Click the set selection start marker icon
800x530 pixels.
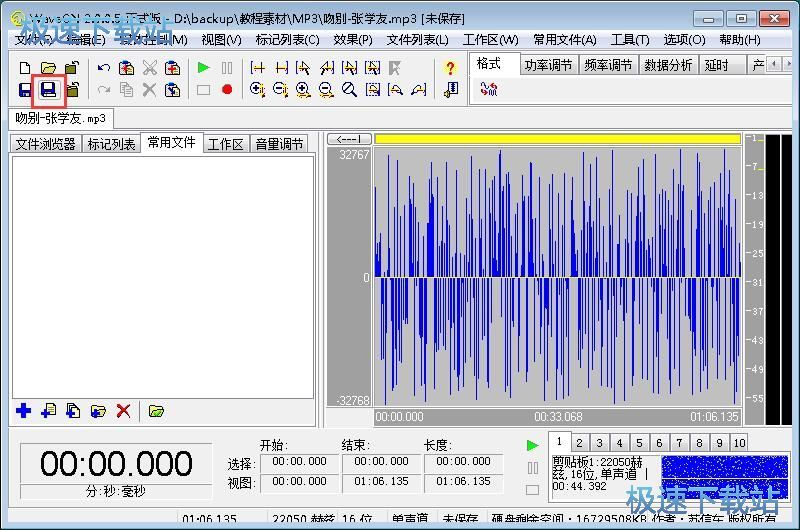point(258,68)
